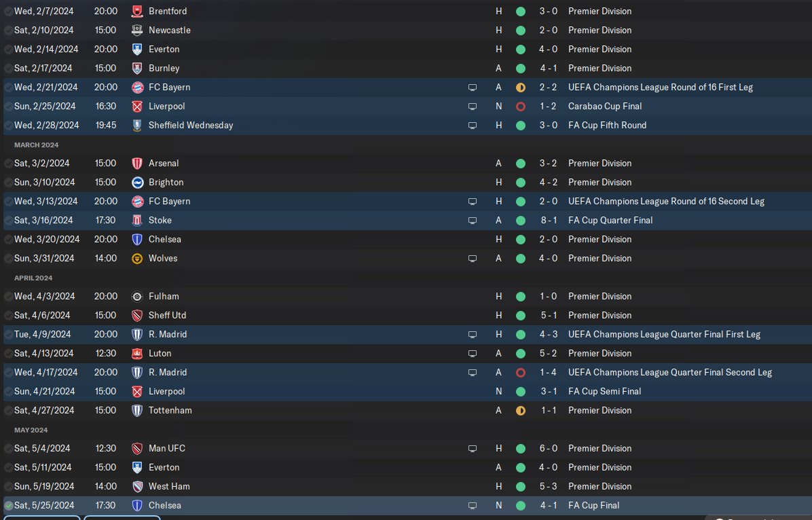Click the Tottenham club badge
This screenshot has height=520, width=812.
(137, 411)
